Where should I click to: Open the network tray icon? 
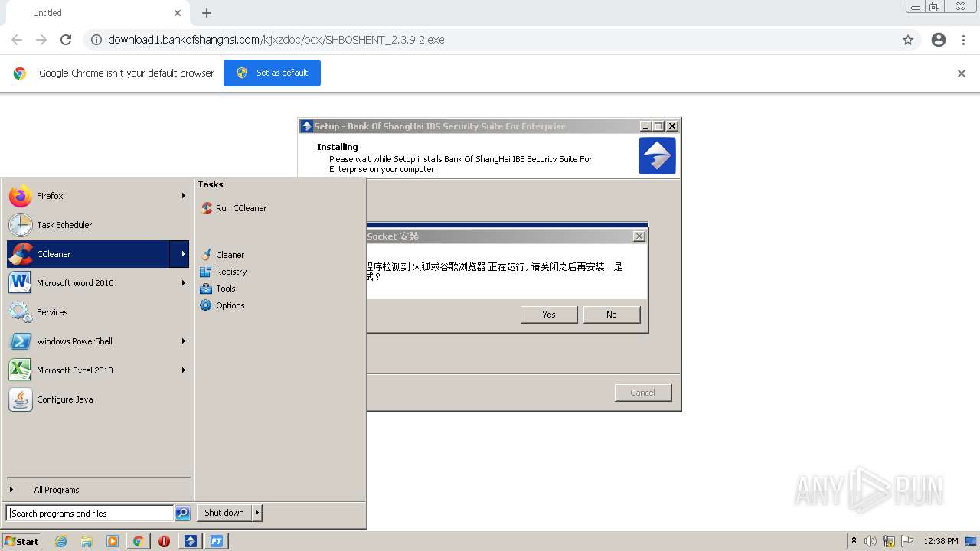pyautogui.click(x=889, y=541)
